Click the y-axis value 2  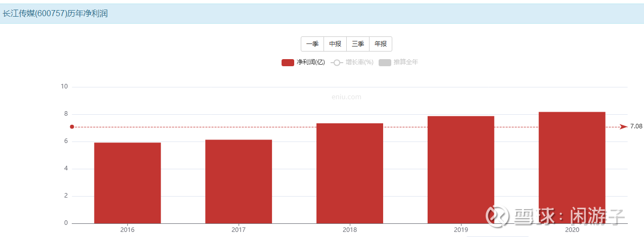[66, 196]
